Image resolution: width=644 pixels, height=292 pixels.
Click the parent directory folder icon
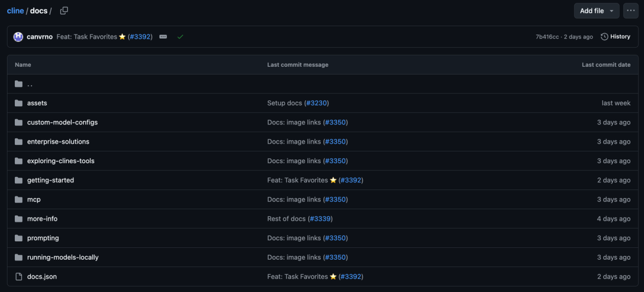(x=18, y=84)
